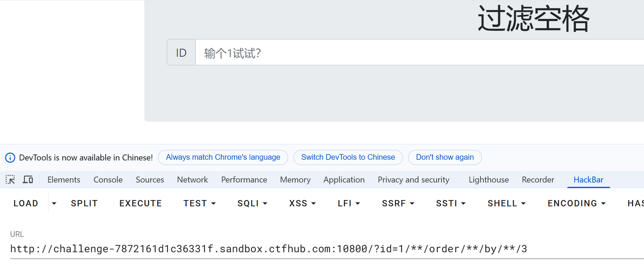Click the inspect element picker icon
This screenshot has height=268, width=644.
pos(10,180)
